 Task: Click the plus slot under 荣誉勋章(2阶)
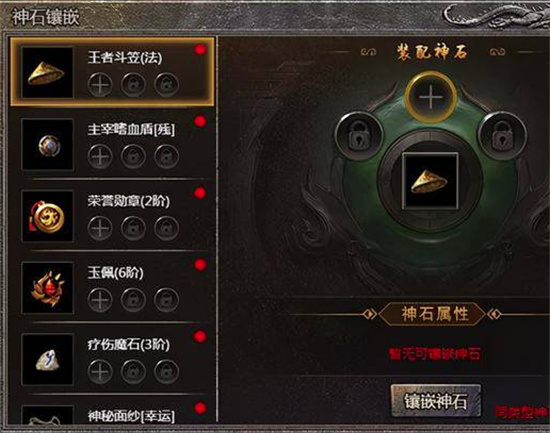(100, 228)
